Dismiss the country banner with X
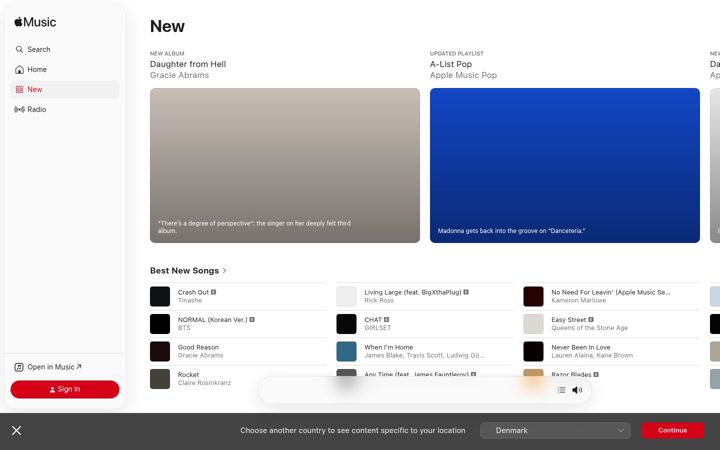The image size is (720, 450). [17, 431]
